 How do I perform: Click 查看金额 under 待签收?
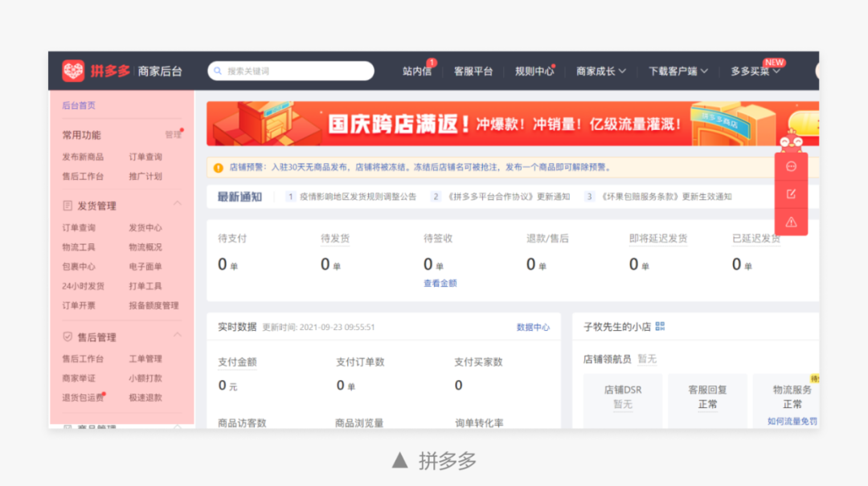[x=440, y=284]
